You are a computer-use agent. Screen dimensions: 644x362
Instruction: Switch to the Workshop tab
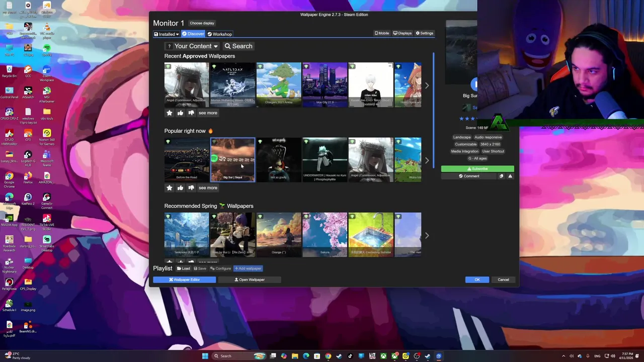point(219,34)
